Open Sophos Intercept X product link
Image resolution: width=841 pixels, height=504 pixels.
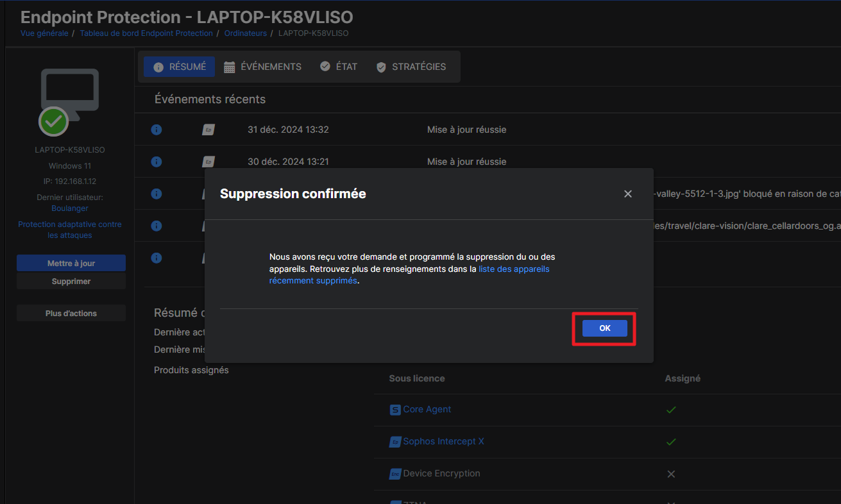pos(443,441)
